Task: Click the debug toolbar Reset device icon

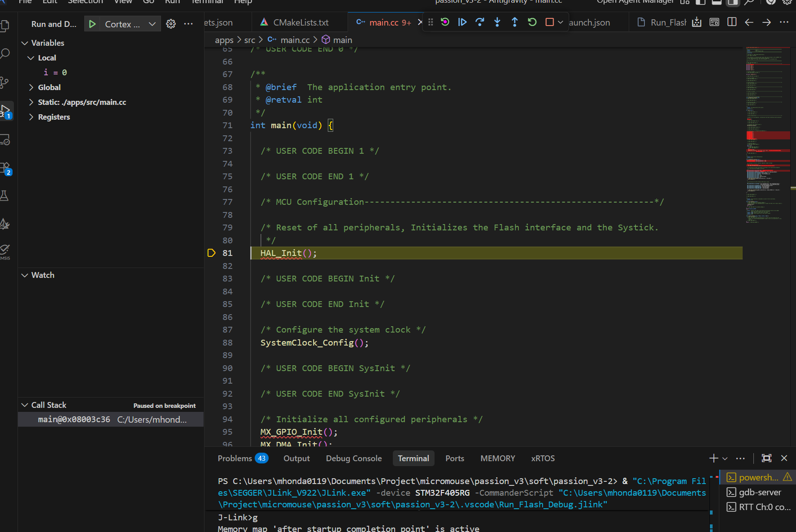Action: click(445, 22)
